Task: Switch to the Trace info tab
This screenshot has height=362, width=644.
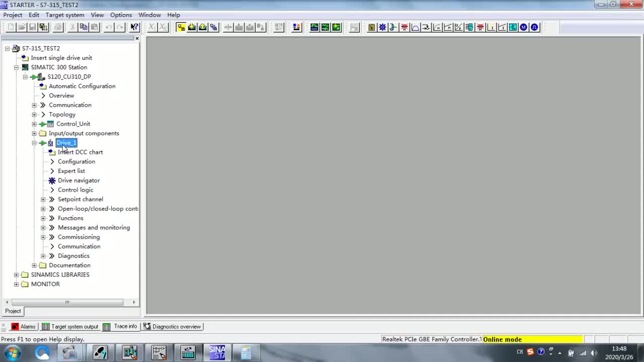Action: [120, 327]
